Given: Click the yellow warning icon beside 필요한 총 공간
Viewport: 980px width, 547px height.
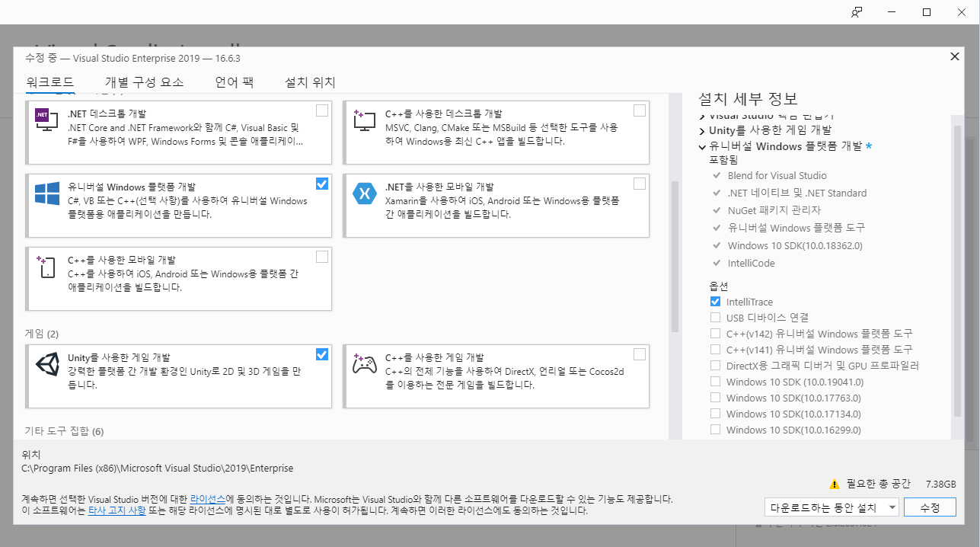Looking at the screenshot, I should coord(835,484).
